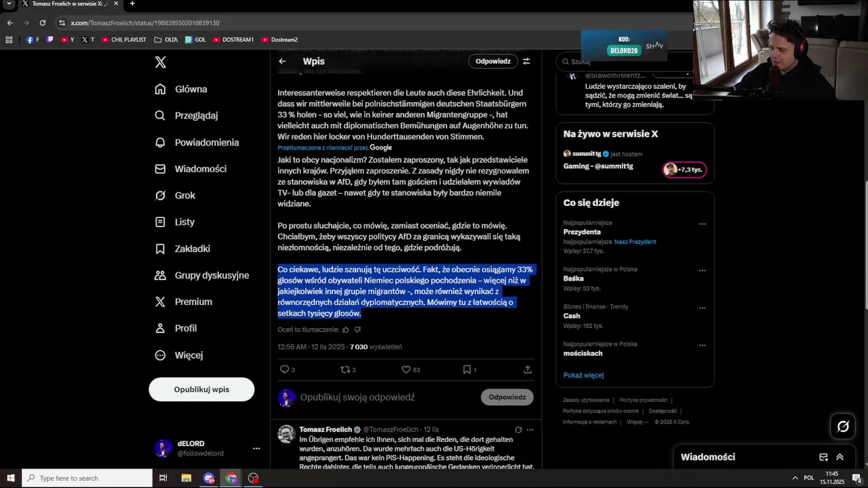
Task: Open options for Baśka trend
Action: coord(703,270)
